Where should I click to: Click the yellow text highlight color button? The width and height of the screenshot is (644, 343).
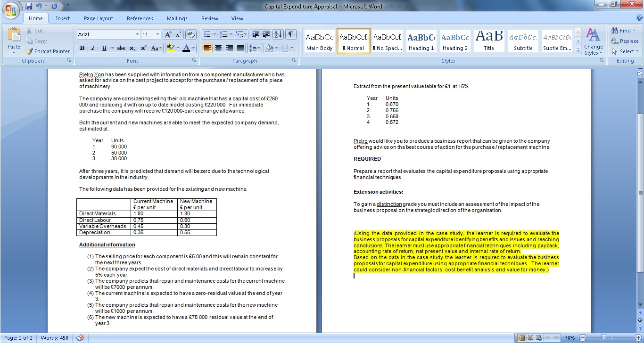click(x=170, y=48)
